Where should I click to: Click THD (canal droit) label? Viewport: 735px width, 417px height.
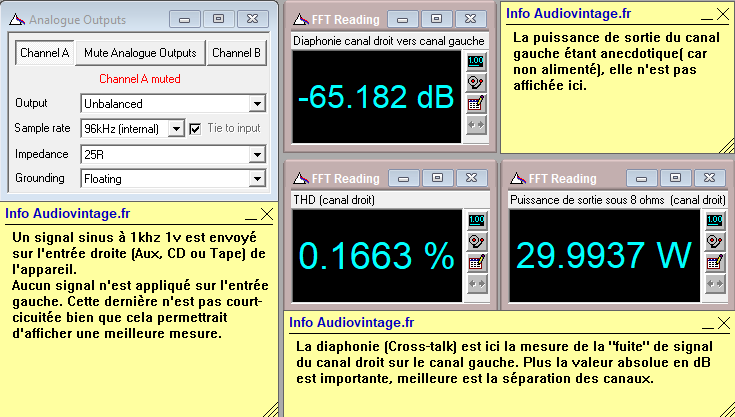(x=334, y=200)
